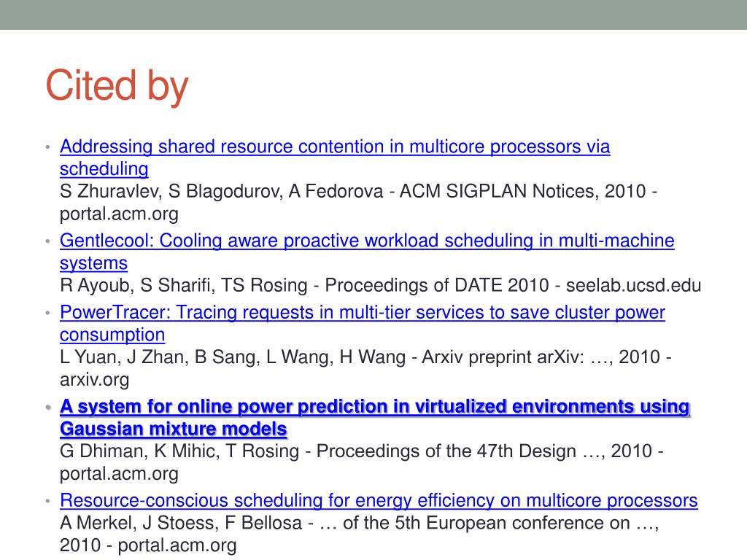
Task: Click the 'A Merkel, J Stoess, F Bellosa' citation line
Action: [x=359, y=523]
